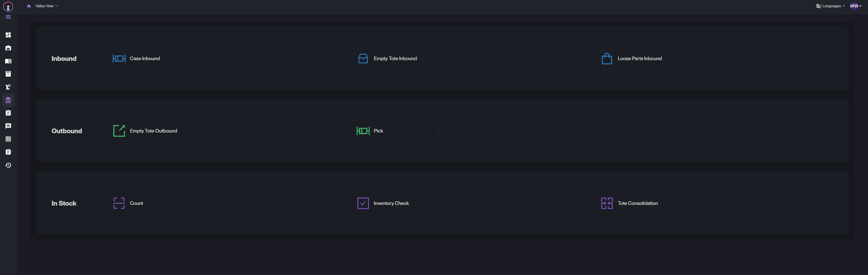Open the robot arm sidebar icon

click(8, 87)
